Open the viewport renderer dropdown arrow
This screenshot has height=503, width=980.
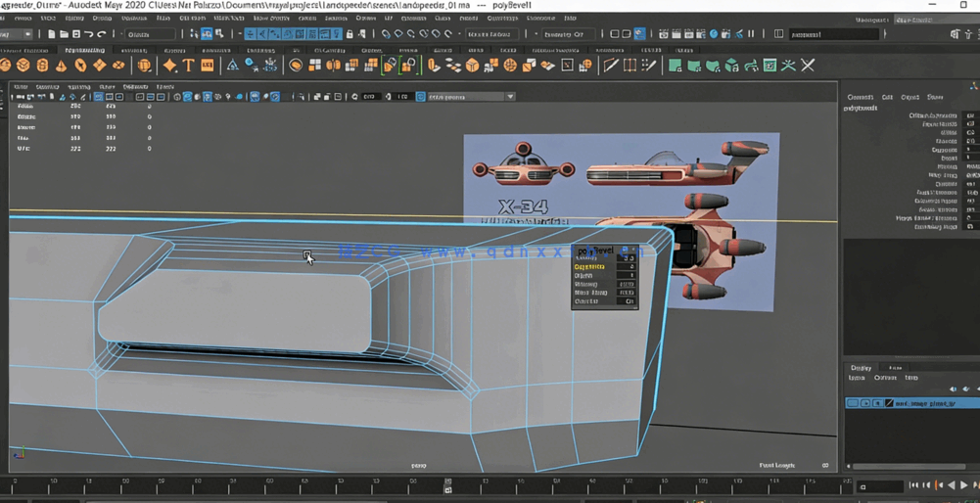pos(510,97)
